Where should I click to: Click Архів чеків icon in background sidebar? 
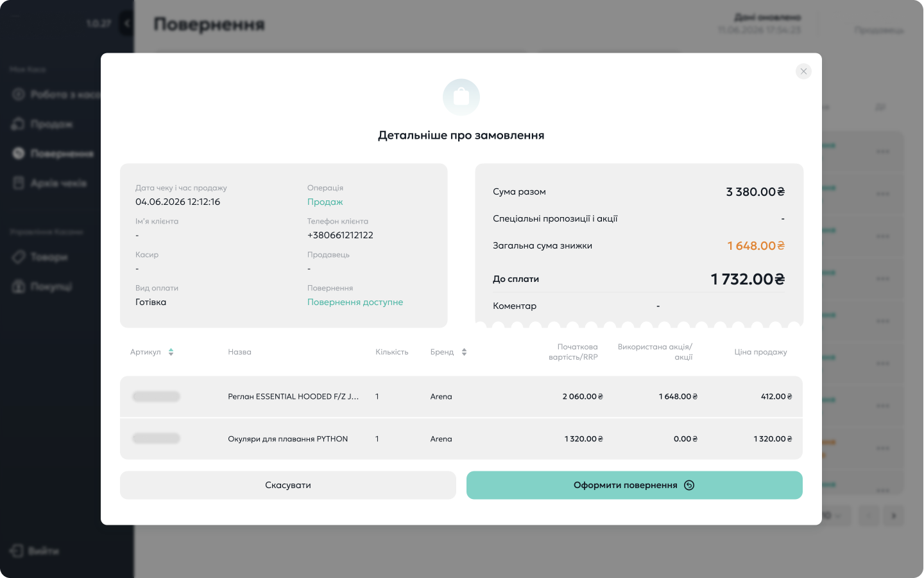[x=19, y=183]
